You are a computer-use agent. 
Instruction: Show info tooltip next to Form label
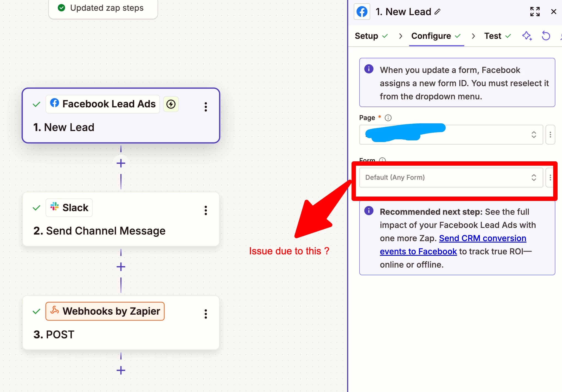pyautogui.click(x=382, y=160)
